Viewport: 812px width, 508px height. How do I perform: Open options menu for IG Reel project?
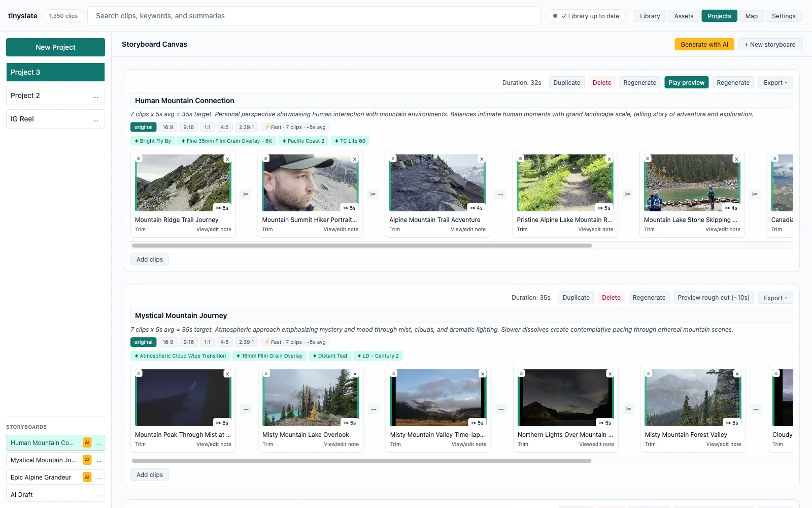[x=96, y=119]
